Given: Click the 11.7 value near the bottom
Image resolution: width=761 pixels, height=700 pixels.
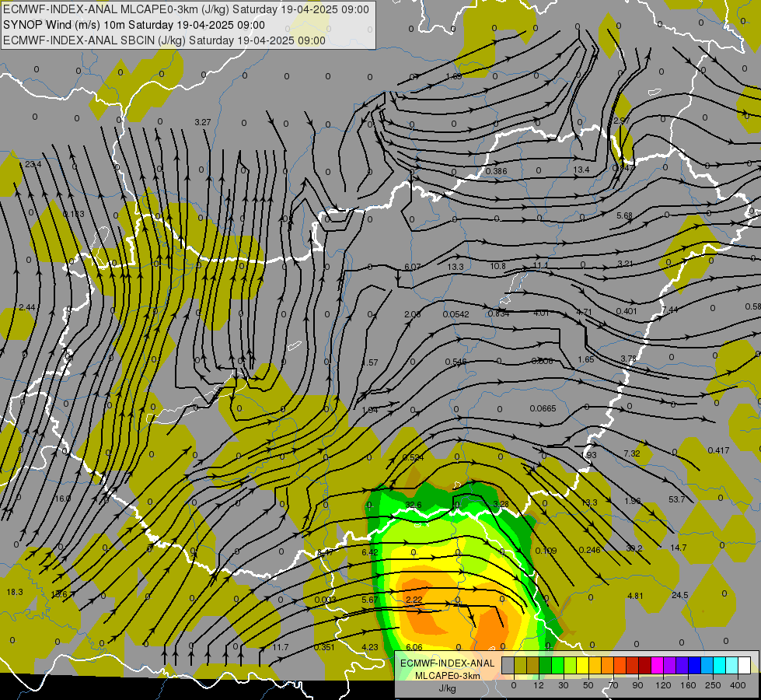Looking at the screenshot, I should (281, 647).
